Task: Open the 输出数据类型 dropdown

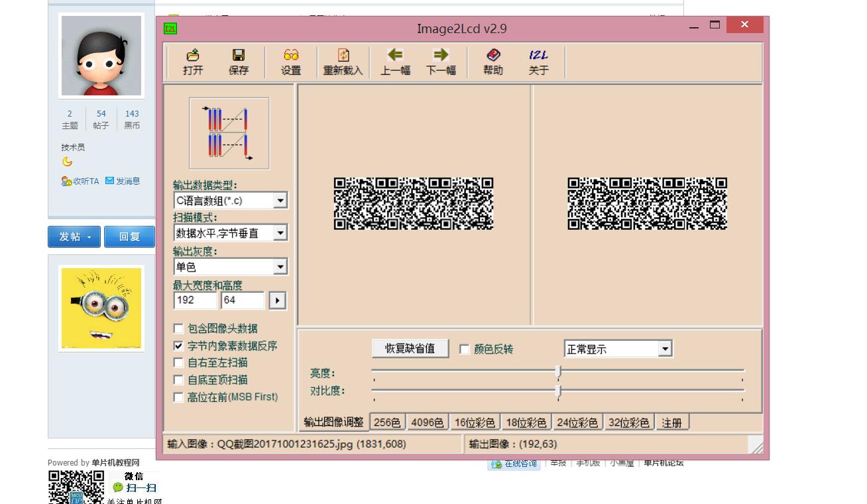Action: coord(280,201)
